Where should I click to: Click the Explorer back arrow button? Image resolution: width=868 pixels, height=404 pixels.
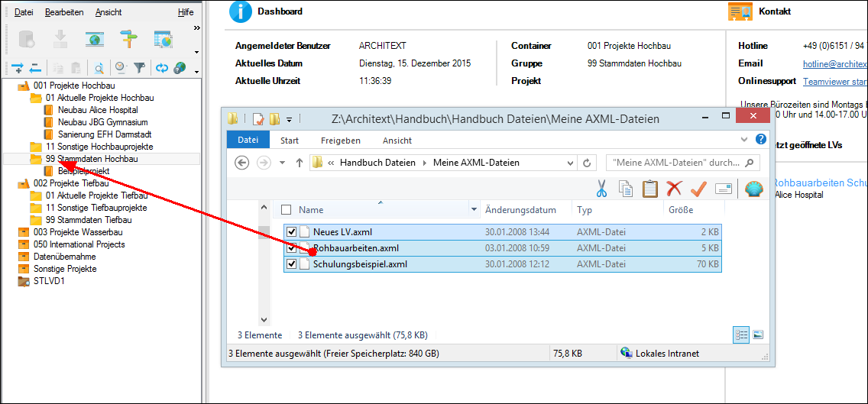pyautogui.click(x=242, y=163)
